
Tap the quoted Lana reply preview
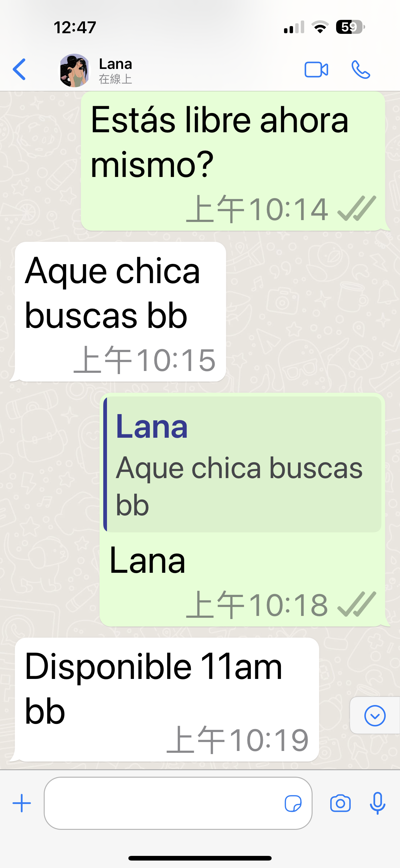click(242, 464)
